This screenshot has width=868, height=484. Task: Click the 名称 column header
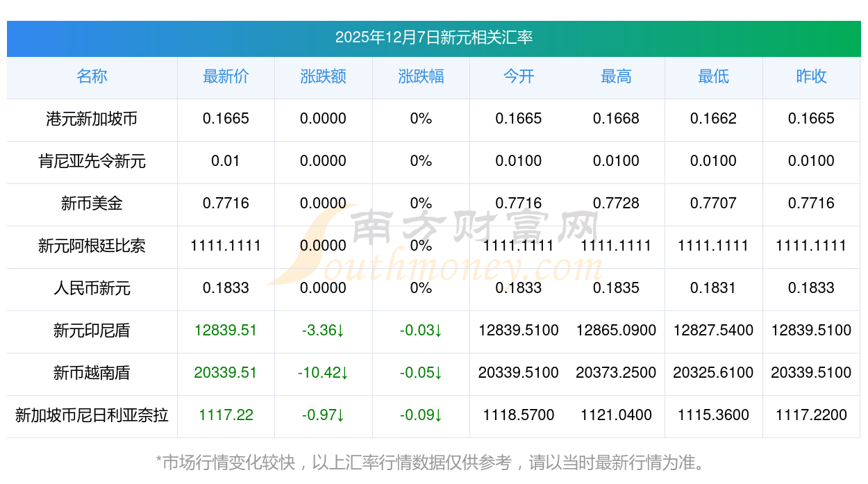click(x=92, y=76)
